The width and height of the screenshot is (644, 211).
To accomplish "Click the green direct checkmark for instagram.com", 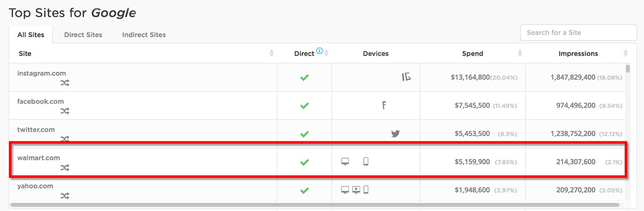I will [304, 77].
